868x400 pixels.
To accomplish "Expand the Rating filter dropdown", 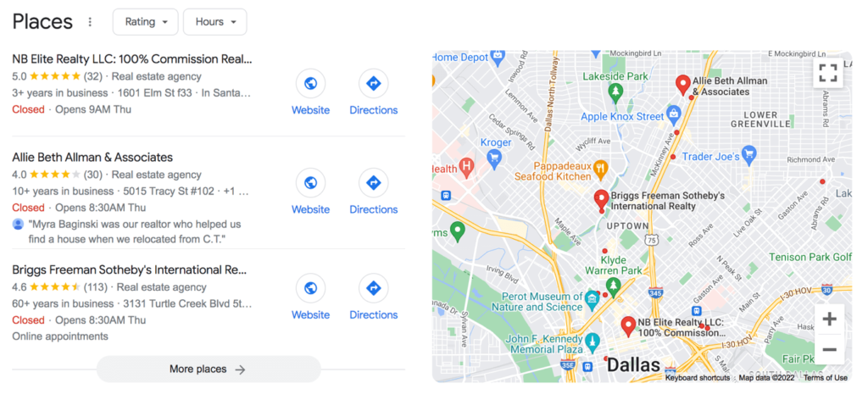I will pos(146,22).
